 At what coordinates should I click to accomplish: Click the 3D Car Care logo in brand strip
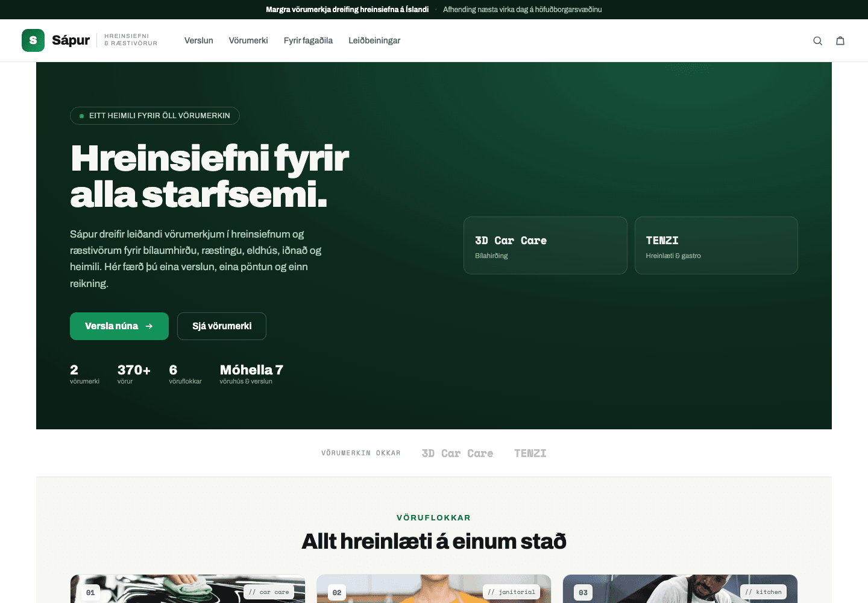[x=458, y=453]
